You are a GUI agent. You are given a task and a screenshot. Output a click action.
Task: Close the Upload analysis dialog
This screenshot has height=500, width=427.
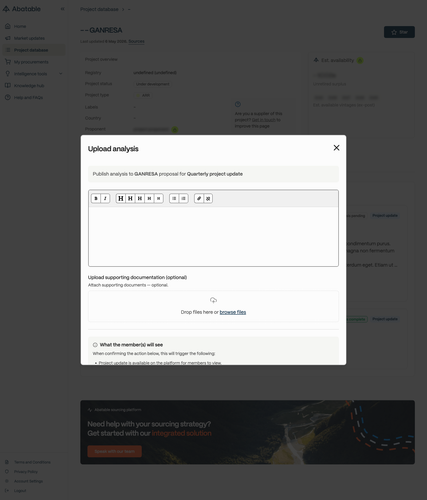336,148
